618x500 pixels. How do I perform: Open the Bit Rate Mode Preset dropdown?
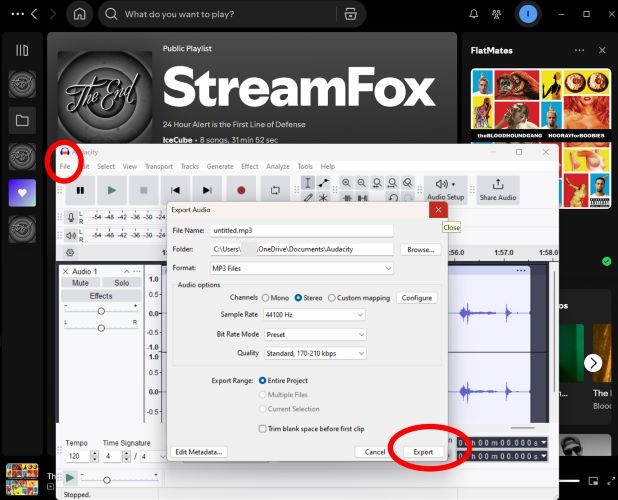(x=314, y=335)
